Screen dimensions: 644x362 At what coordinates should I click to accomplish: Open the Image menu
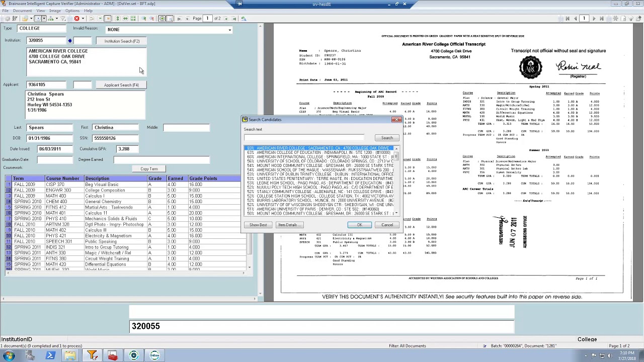coord(55,11)
